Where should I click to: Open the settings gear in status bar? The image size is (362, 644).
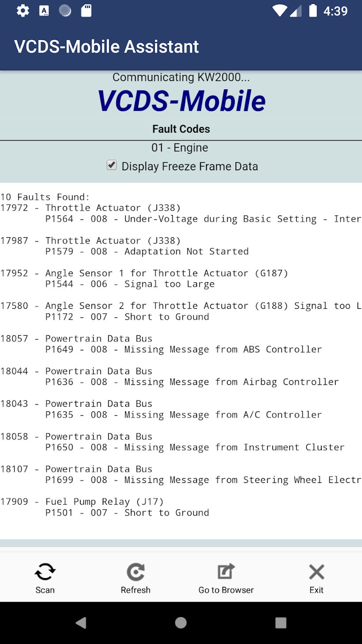click(23, 11)
